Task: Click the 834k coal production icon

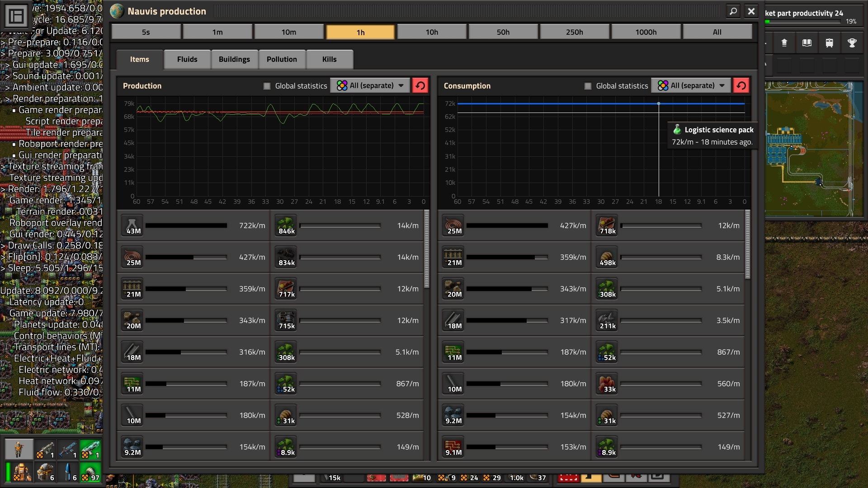Action: click(286, 257)
